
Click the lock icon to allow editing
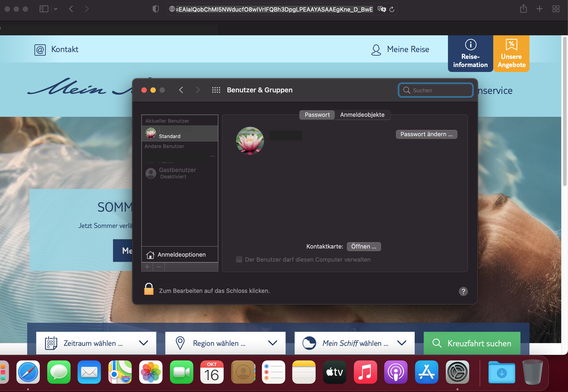149,289
